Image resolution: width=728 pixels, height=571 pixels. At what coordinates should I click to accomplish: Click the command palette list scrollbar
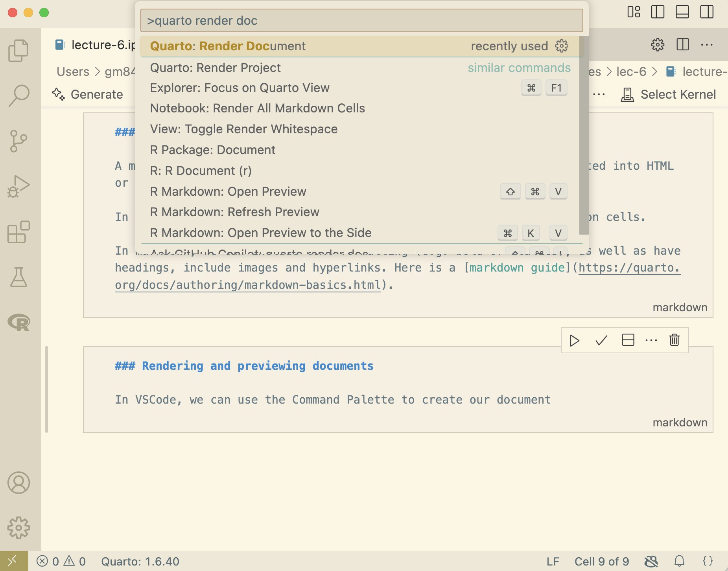[x=584, y=135]
